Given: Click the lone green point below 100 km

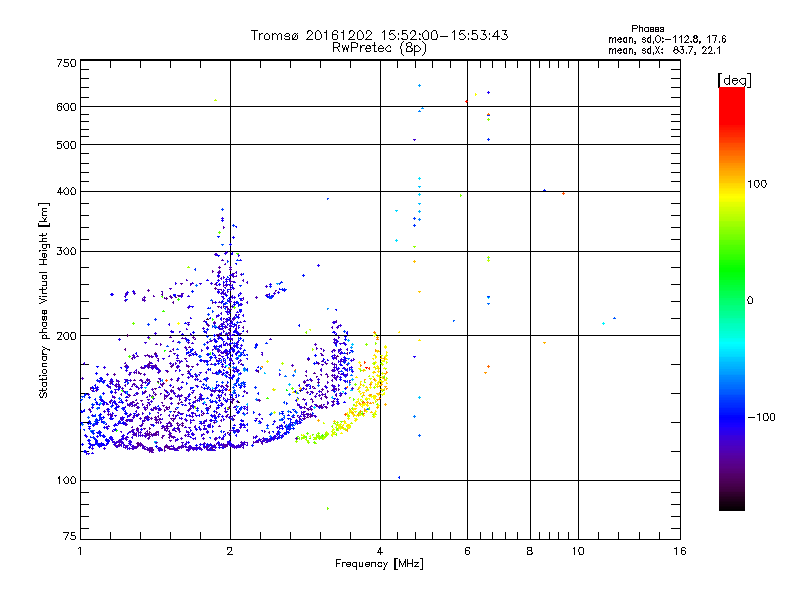Looking at the screenshot, I should coord(328,508).
